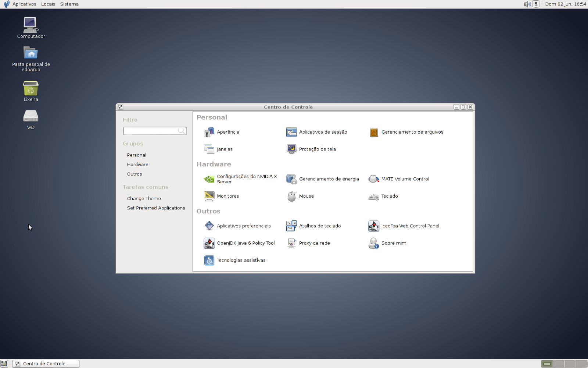Click Set Preferred Applications
Screen dimensions: 588x368
click(x=156, y=208)
